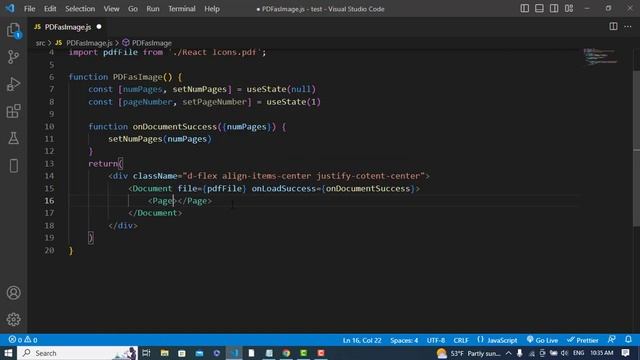This screenshot has width=640, height=360.
Task: Open File Explorer from the taskbar
Action: pos(164,353)
